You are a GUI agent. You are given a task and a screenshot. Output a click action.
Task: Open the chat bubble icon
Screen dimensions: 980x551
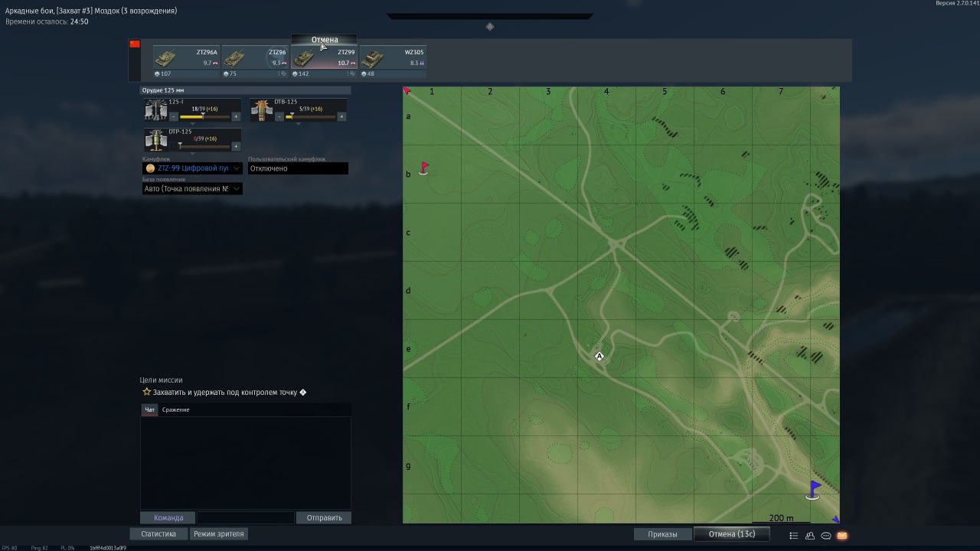tap(826, 536)
